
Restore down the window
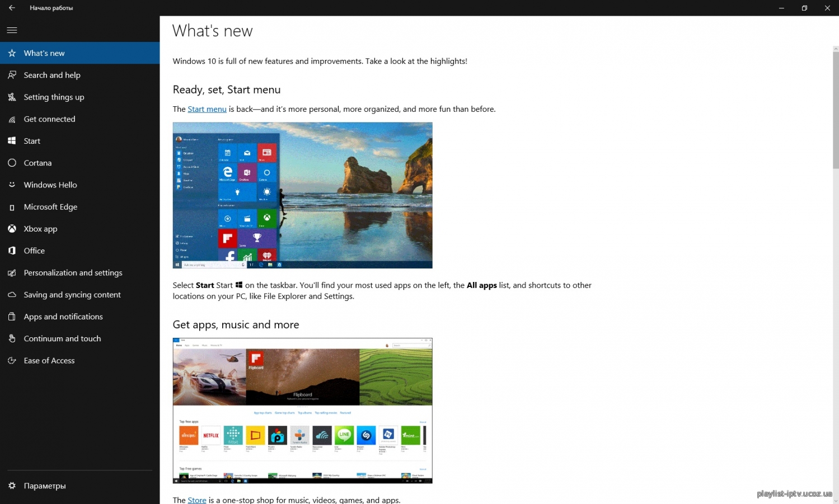(x=804, y=8)
